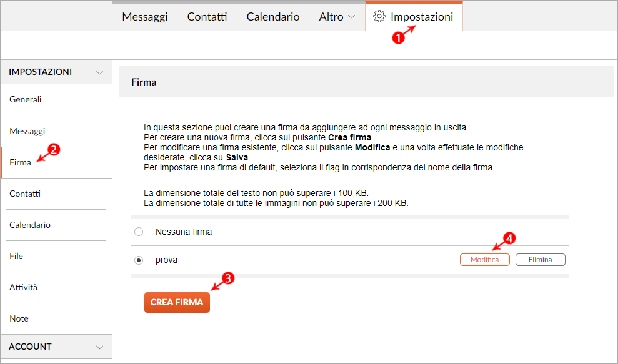The height and width of the screenshot is (364, 618).
Task: Expand the ACCOUNT sidebar section
Action: (99, 347)
